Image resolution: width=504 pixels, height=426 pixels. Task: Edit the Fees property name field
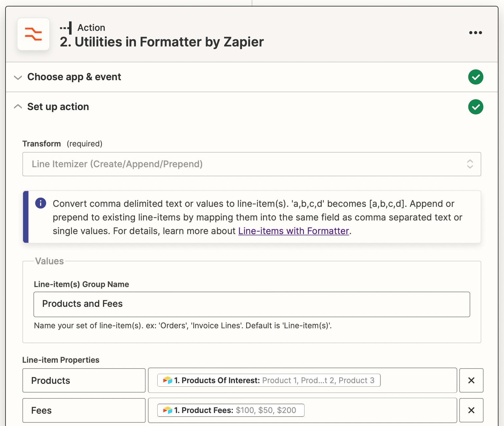pyautogui.click(x=84, y=410)
